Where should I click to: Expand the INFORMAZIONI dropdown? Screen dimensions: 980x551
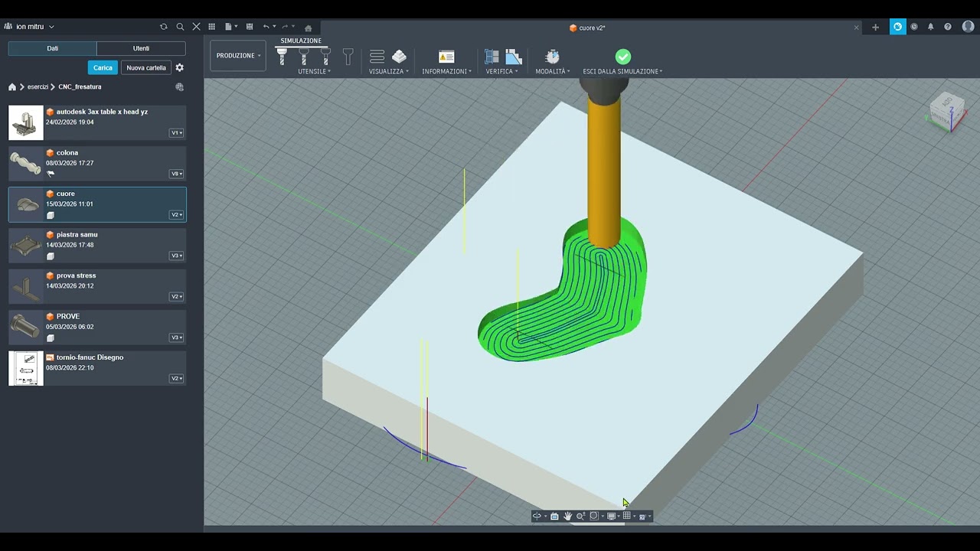(447, 71)
